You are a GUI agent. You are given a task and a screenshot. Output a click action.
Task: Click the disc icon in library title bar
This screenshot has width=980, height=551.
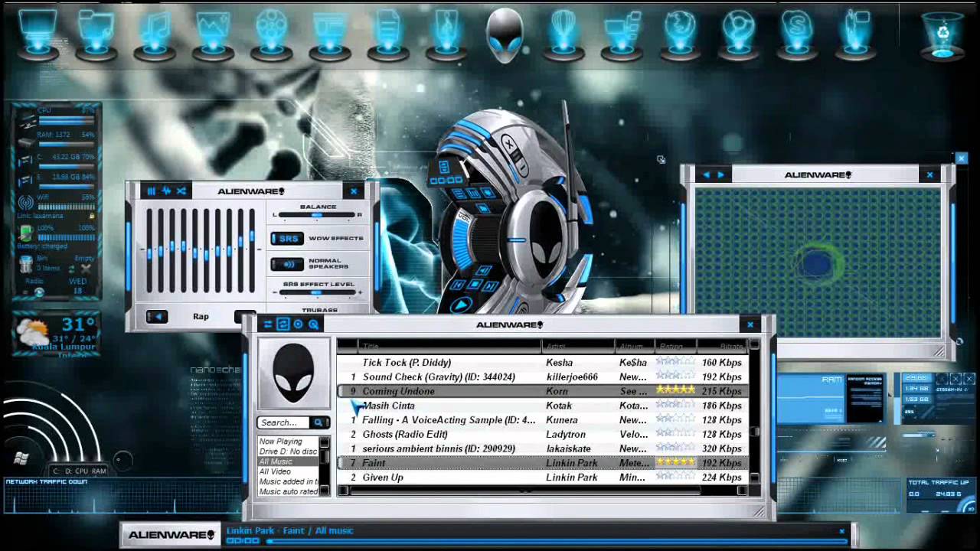click(298, 324)
